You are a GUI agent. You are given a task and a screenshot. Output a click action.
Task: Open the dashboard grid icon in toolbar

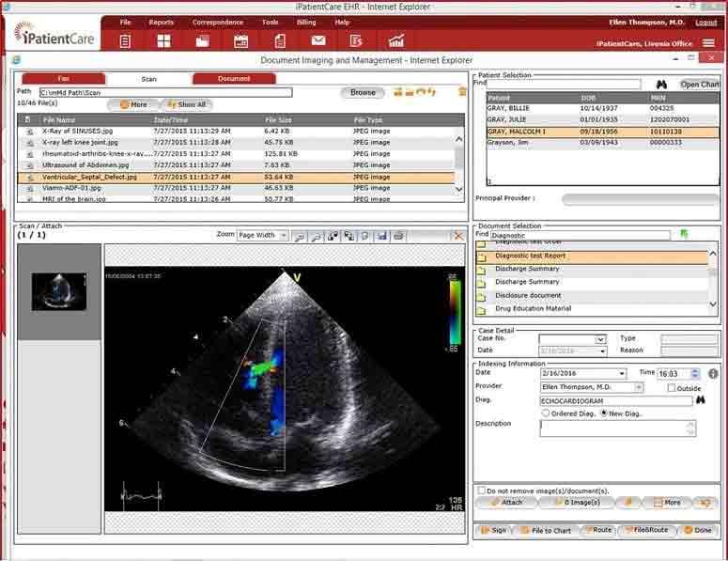pyautogui.click(x=163, y=41)
